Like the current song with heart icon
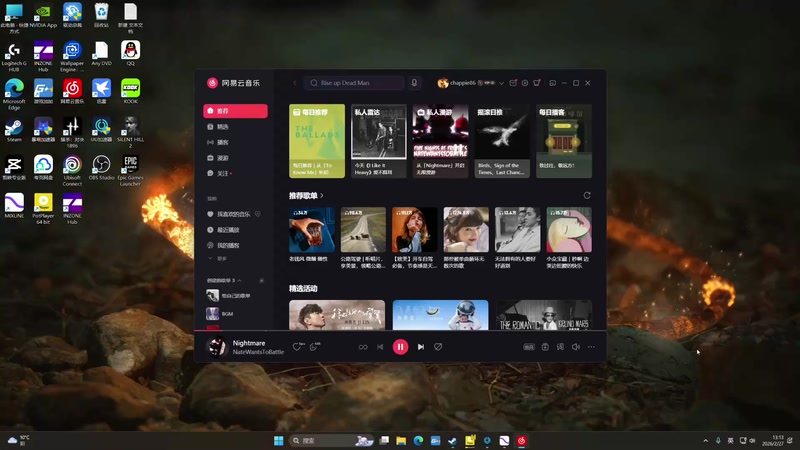The width and height of the screenshot is (800, 450). [296, 347]
